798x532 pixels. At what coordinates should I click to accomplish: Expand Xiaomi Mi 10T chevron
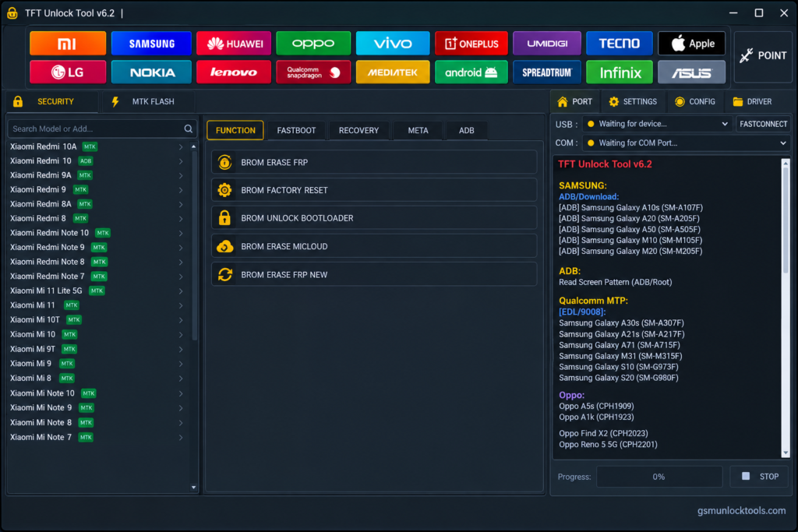pyautogui.click(x=181, y=320)
